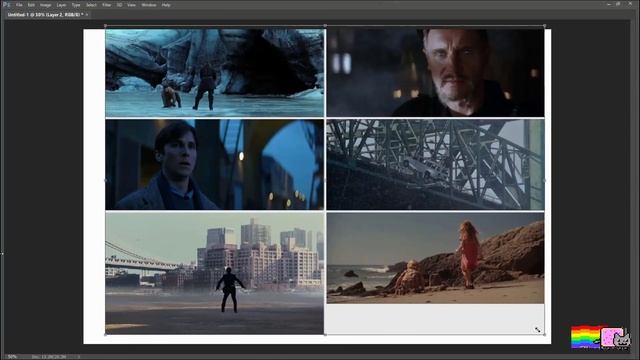Click the bearded man close-up image

(x=435, y=73)
